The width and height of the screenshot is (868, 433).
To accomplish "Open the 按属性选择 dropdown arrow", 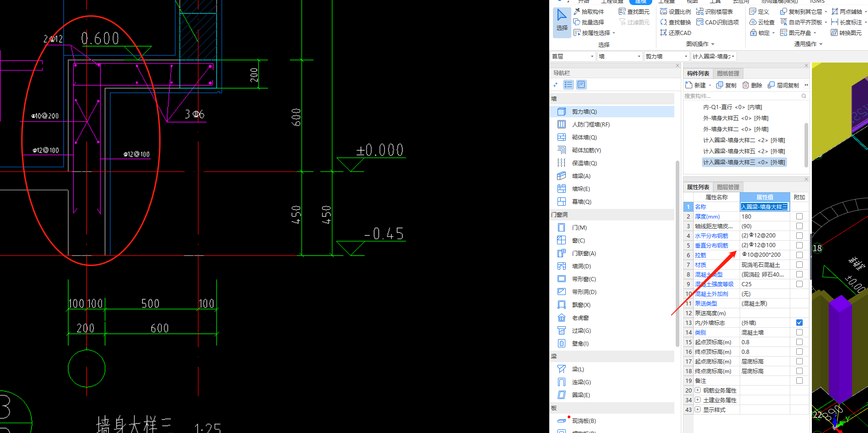I will (614, 33).
